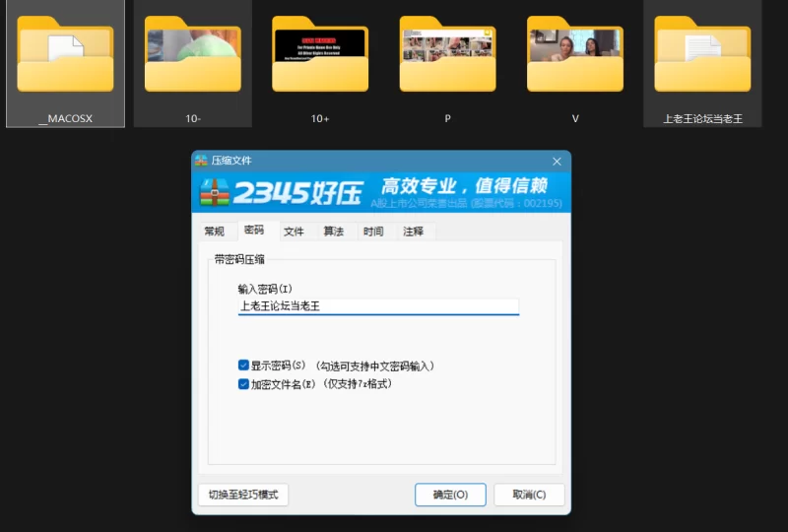Select the 上老王论坛当老王 folder icon
Viewport: 788px width, 532px height.
(x=702, y=54)
